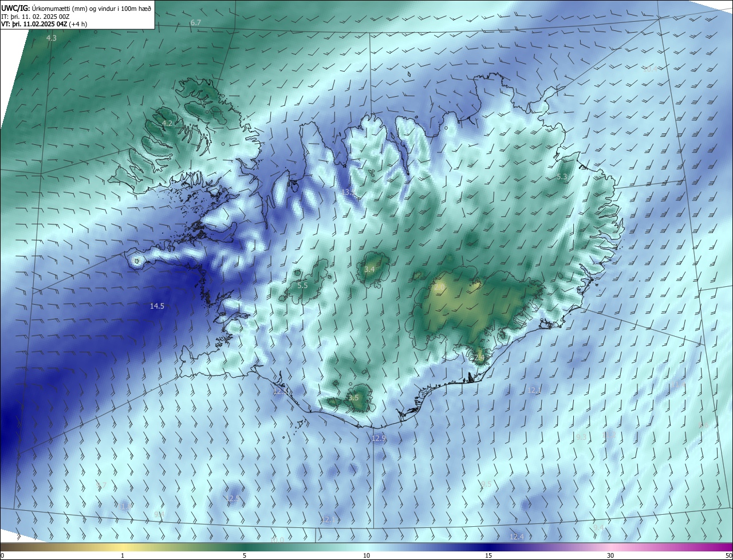Click the 4.3 value label on the map
733x560 pixels.
click(x=52, y=38)
